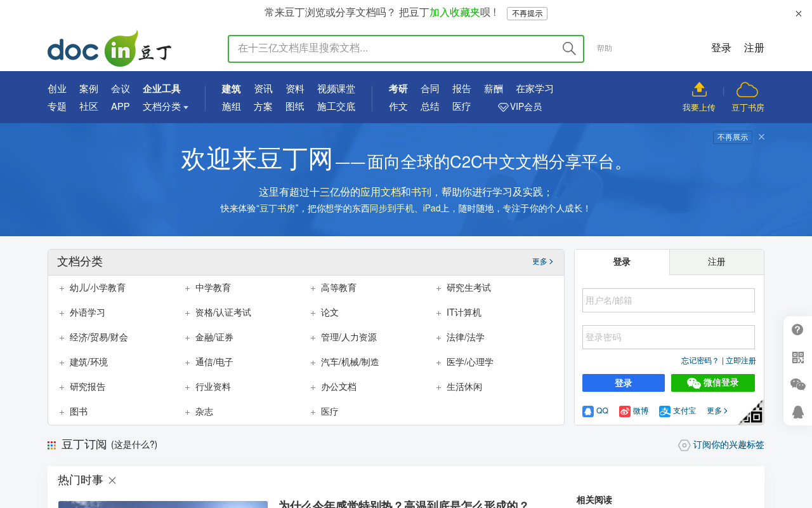812x508 pixels.
Task: Open the 创业 navigation item
Action: pos(57,90)
